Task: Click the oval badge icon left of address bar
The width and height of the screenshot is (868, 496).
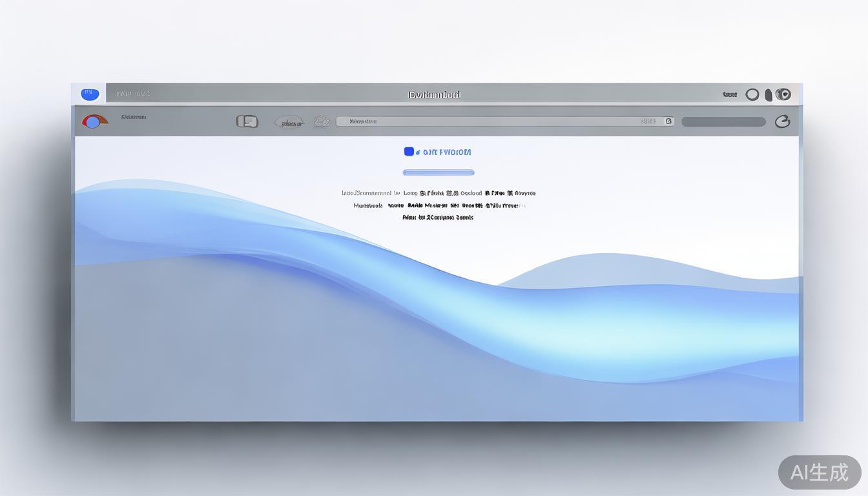Action: pyautogui.click(x=289, y=121)
